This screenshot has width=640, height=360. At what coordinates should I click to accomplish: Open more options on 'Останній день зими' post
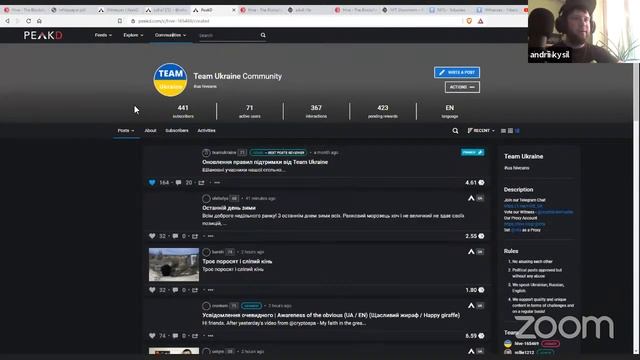tap(211, 236)
